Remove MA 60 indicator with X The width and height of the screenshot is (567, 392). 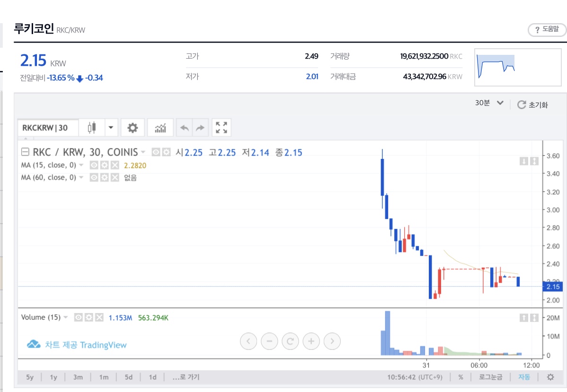tap(115, 177)
